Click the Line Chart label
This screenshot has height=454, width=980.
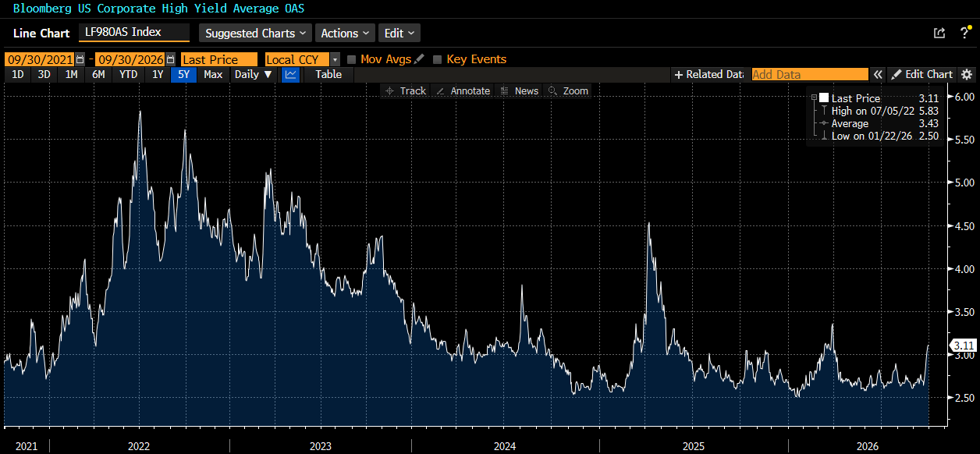click(x=41, y=33)
